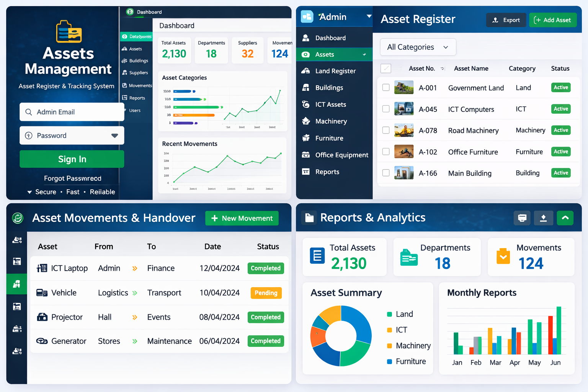Viewport: 588px width, 392px height.
Task: Select the checkbox beside A-166 Main Building
Action: click(386, 173)
